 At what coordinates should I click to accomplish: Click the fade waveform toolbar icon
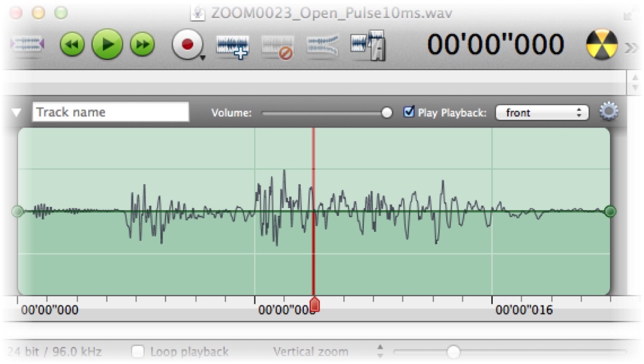pyautogui.click(x=323, y=46)
